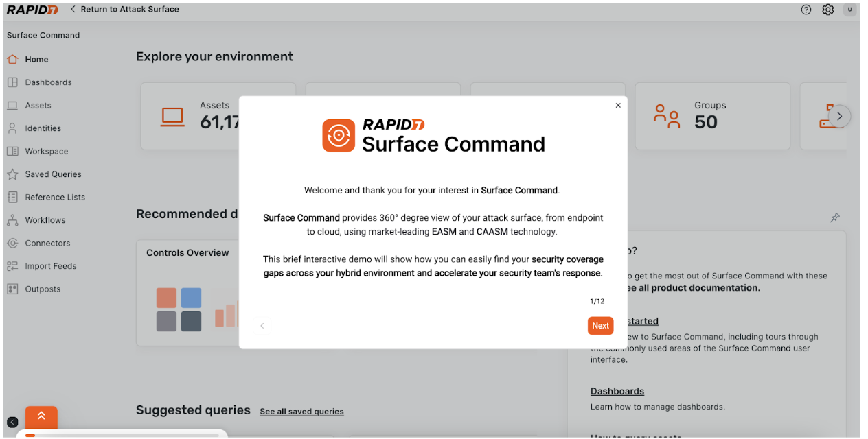The height and width of the screenshot is (439, 868).
Task: Click the help question mark icon
Action: coord(806,10)
